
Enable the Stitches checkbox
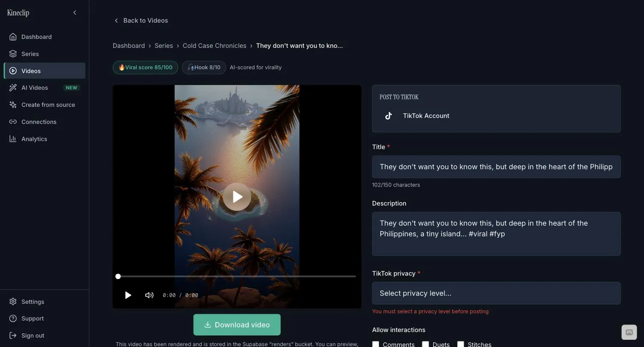click(461, 344)
